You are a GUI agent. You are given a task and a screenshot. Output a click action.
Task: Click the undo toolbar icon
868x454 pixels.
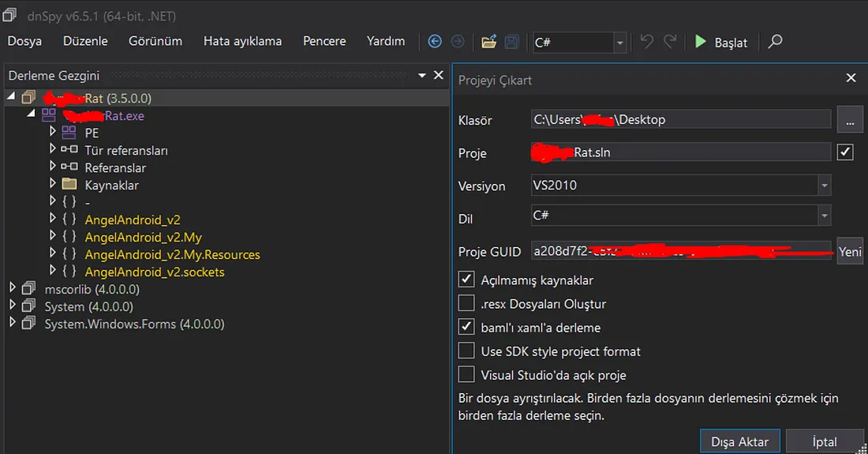pos(646,42)
